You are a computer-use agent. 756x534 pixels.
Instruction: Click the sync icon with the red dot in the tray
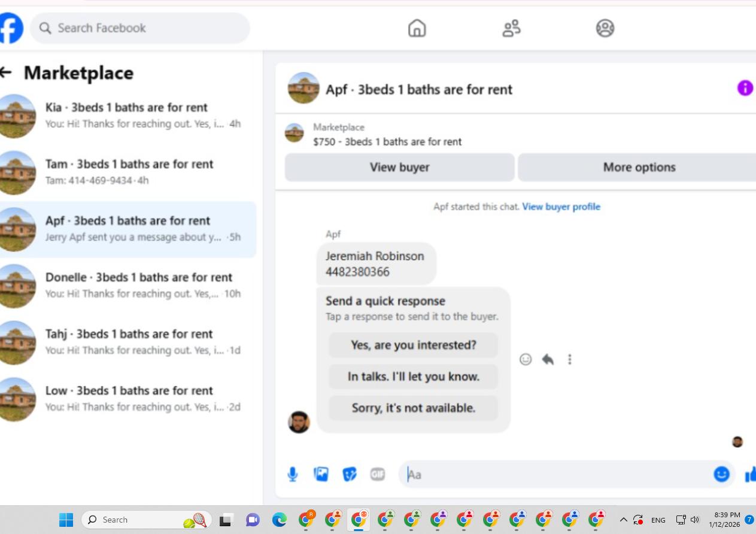pos(638,520)
